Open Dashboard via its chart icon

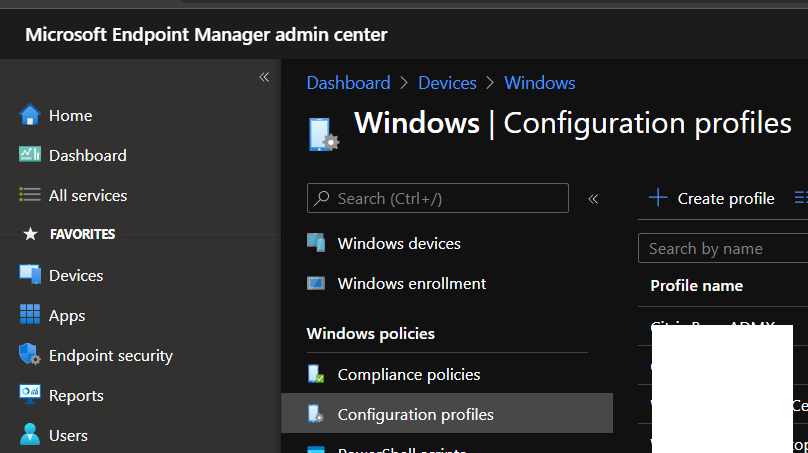click(x=30, y=155)
